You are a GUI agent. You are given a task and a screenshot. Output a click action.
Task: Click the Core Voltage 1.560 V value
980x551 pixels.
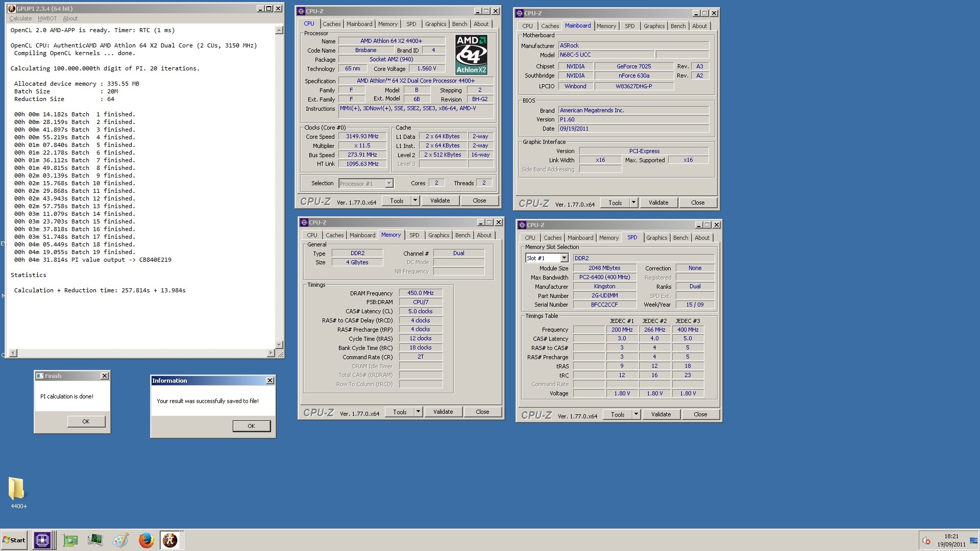426,68
